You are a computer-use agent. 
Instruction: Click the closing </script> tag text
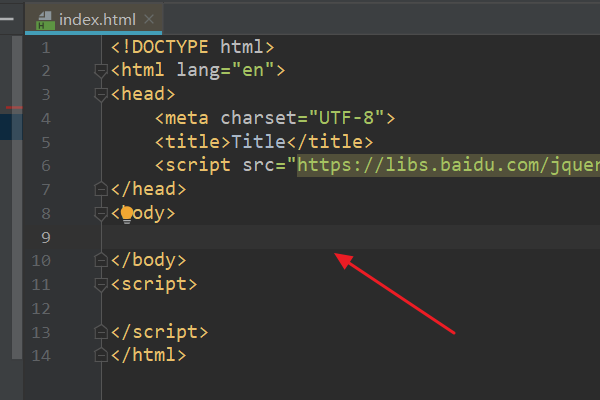point(160,332)
